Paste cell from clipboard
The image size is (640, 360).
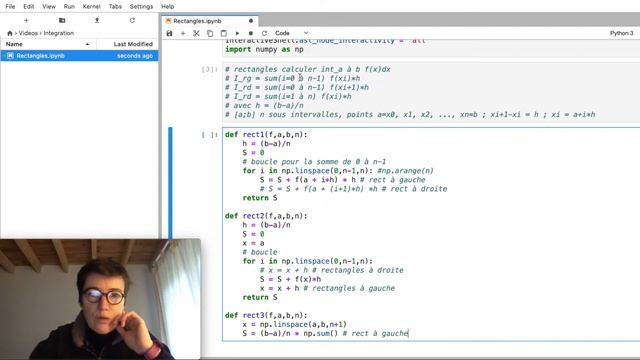pos(223,33)
